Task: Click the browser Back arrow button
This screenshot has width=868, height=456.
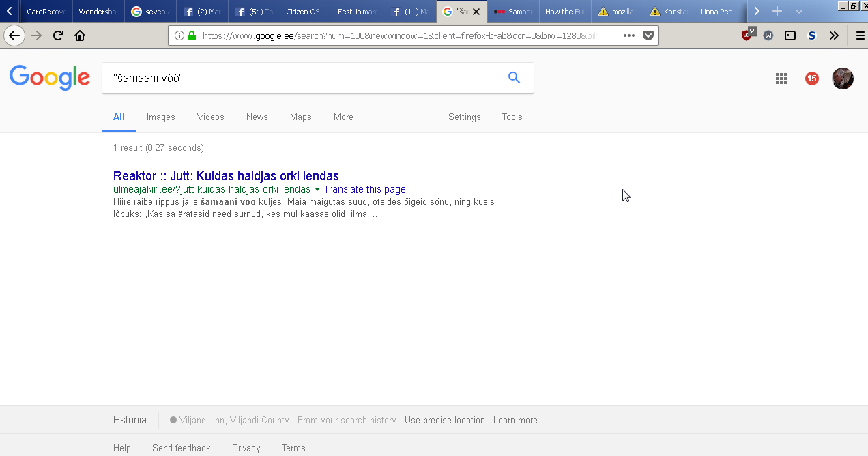Action: [14, 35]
